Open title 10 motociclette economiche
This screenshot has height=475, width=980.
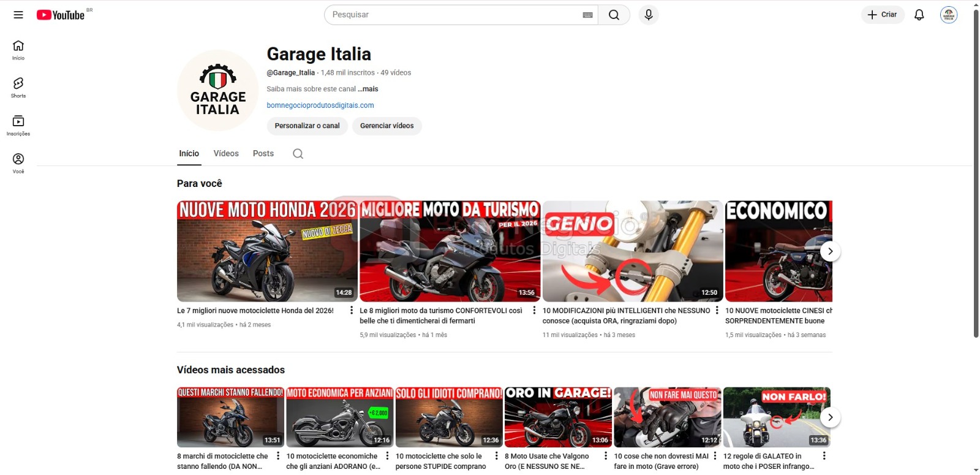click(334, 462)
